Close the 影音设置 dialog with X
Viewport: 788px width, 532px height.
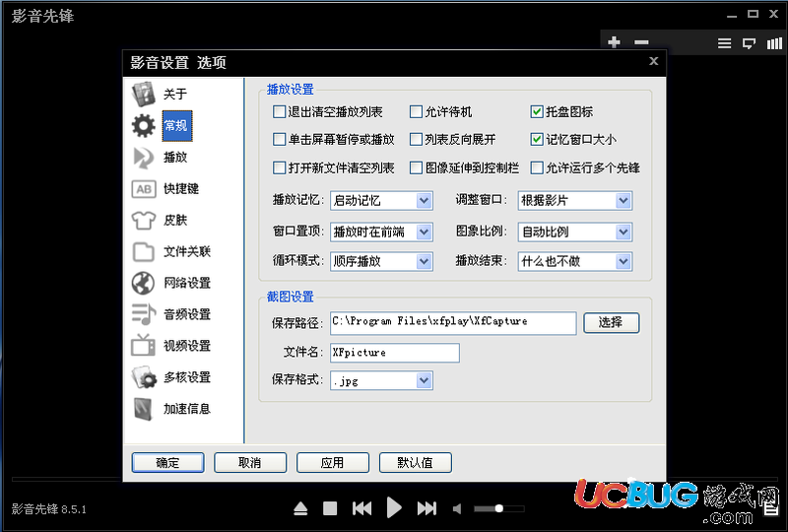653,61
